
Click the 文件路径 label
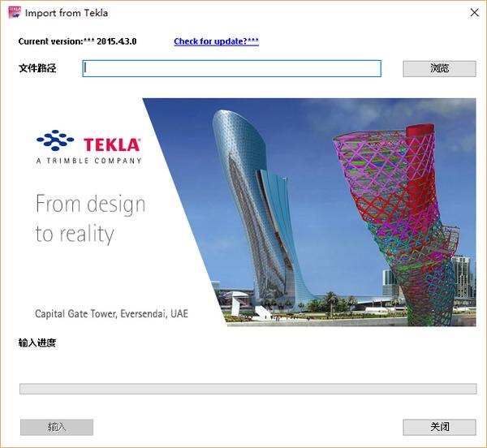click(37, 68)
